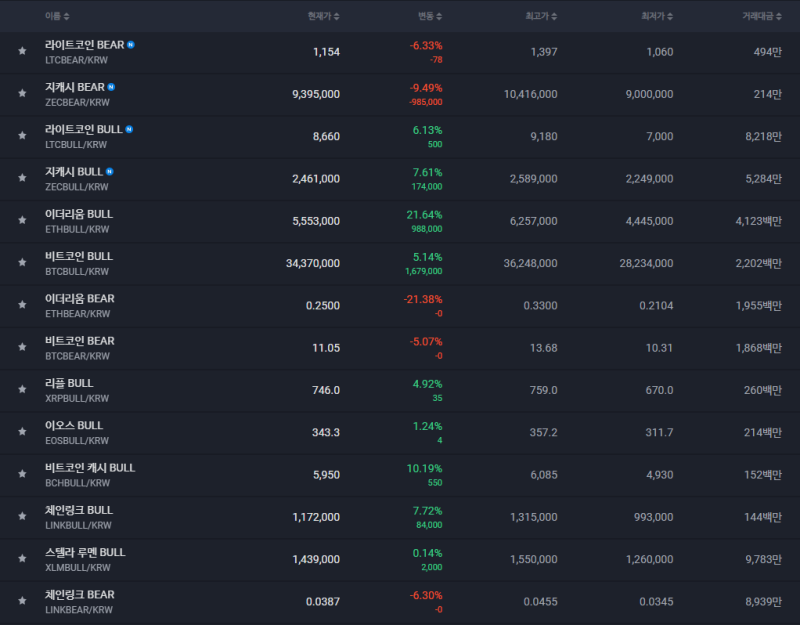The height and width of the screenshot is (625, 800).
Task: Favorite the LTCBEAR/KRW row star
Action: (22, 51)
